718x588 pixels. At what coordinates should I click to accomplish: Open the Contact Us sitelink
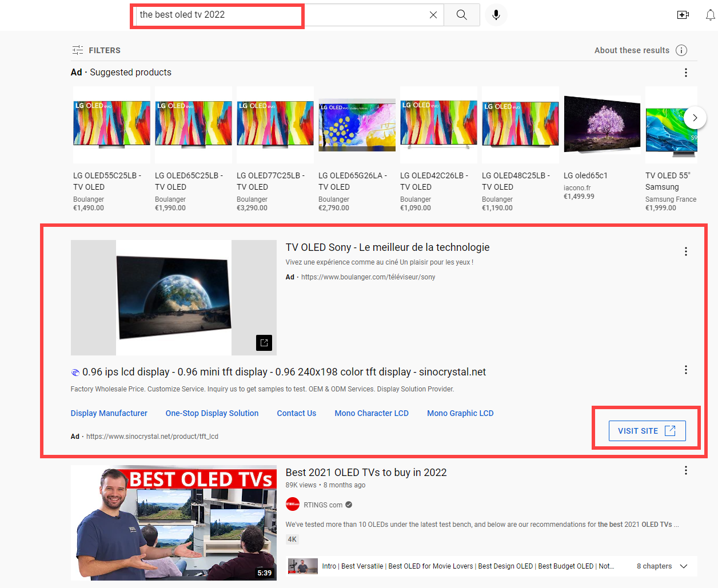[x=296, y=413]
